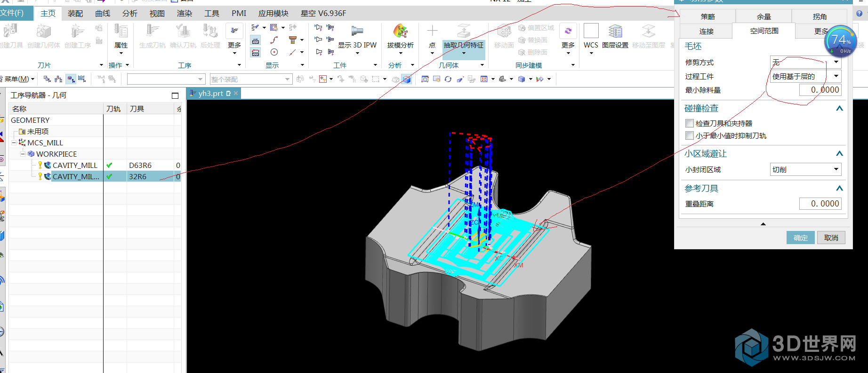This screenshot has width=868, height=373.
Task: Switch to the 分析 ribbon tab
Action: 130,14
